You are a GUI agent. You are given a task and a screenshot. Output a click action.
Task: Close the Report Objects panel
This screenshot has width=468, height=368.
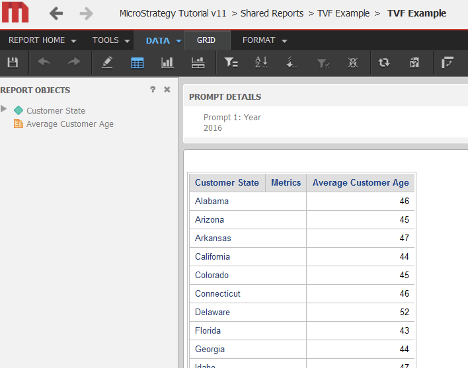click(167, 89)
